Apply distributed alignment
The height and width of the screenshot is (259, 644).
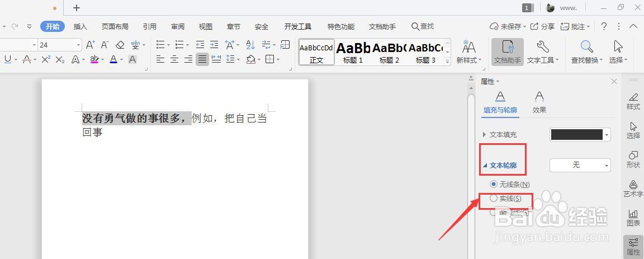216,60
